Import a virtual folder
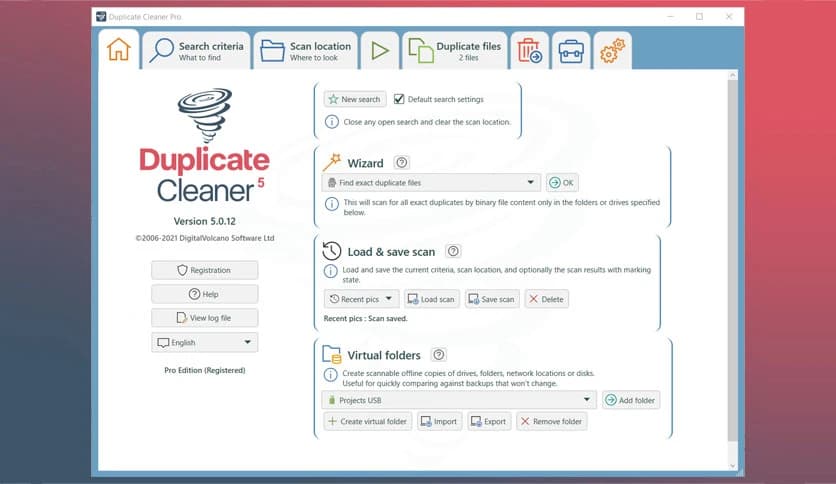Viewport: 836px width, 484px height. [439, 421]
